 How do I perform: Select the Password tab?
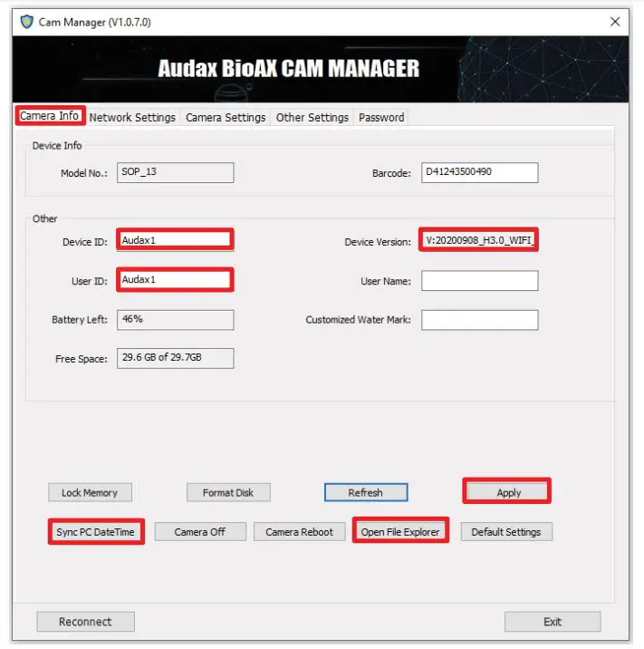(x=381, y=118)
